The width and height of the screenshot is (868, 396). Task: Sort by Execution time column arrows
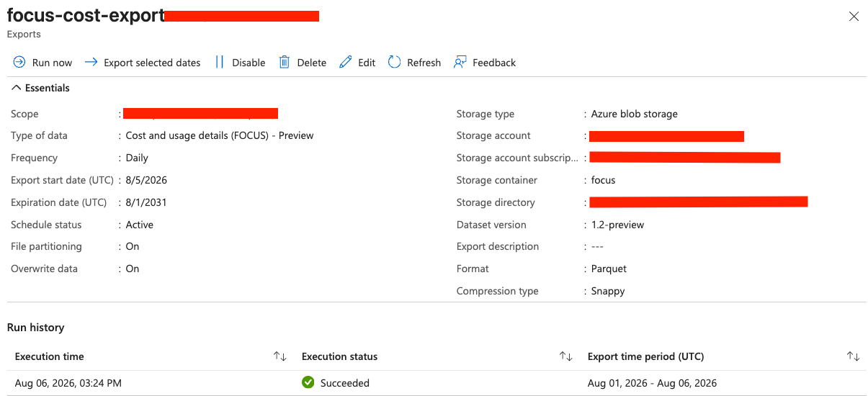click(280, 356)
